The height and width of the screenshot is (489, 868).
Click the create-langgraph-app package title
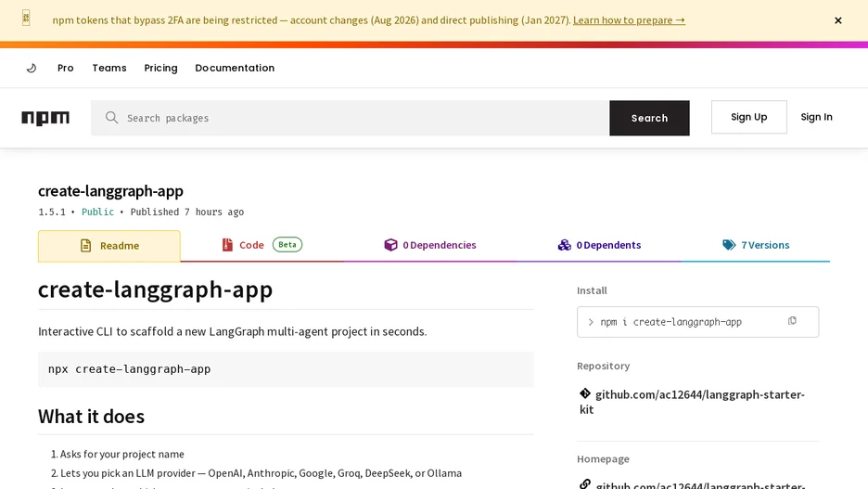[x=110, y=190]
